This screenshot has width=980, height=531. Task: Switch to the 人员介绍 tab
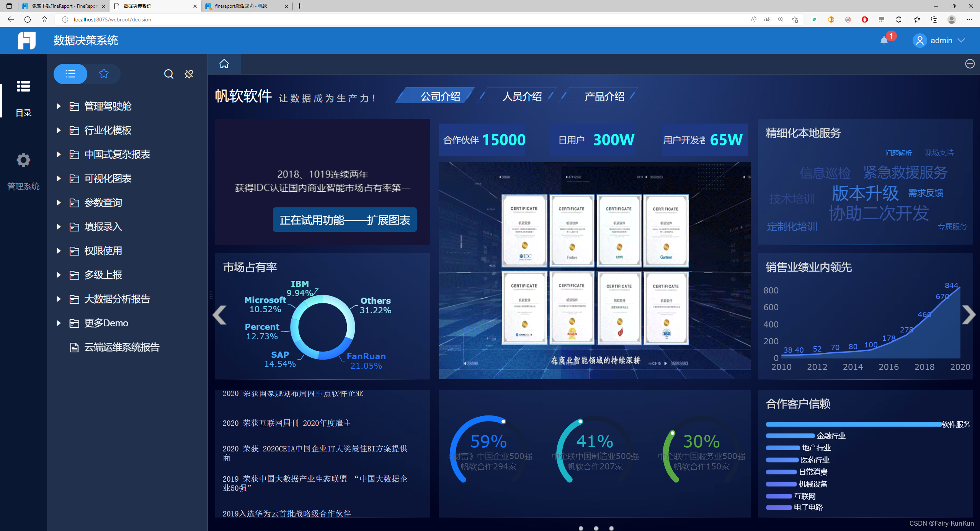tap(522, 96)
